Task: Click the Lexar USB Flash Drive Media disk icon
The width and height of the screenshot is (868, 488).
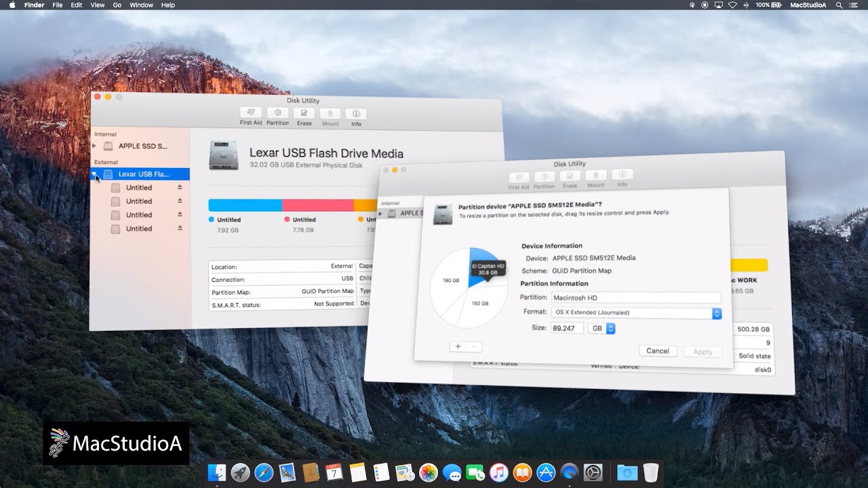Action: point(224,155)
